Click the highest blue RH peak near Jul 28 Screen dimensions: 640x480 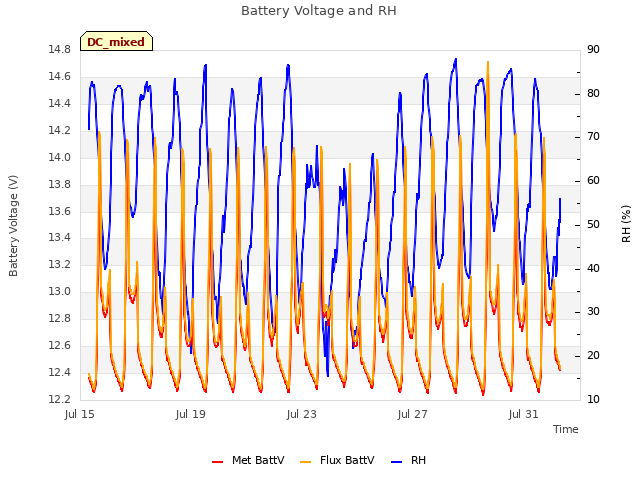click(456, 59)
